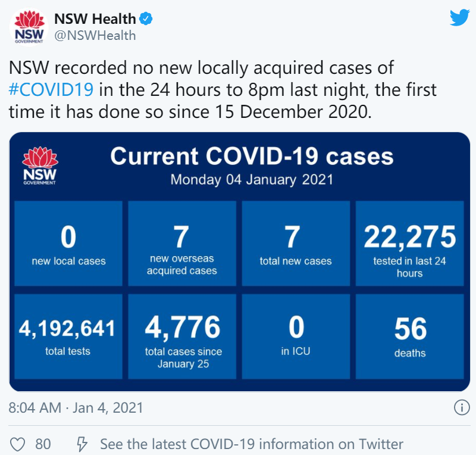Open the tweet info circle icon
The image size is (476, 455).
click(x=462, y=407)
